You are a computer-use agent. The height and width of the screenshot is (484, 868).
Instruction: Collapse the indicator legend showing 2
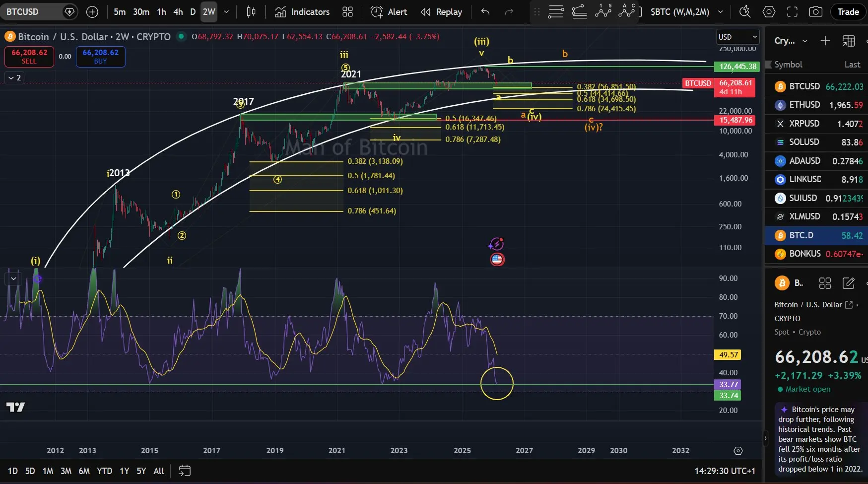14,78
